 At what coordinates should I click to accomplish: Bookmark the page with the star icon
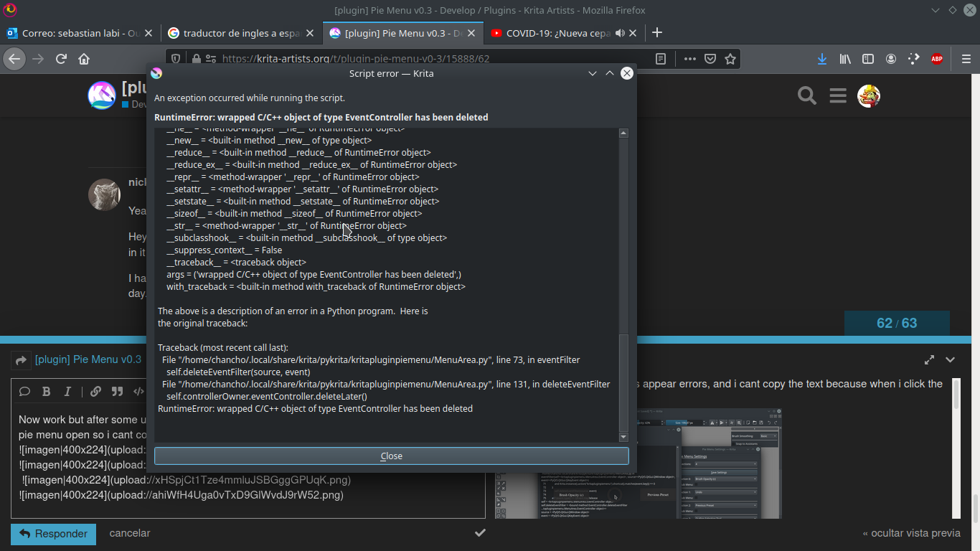731,59
